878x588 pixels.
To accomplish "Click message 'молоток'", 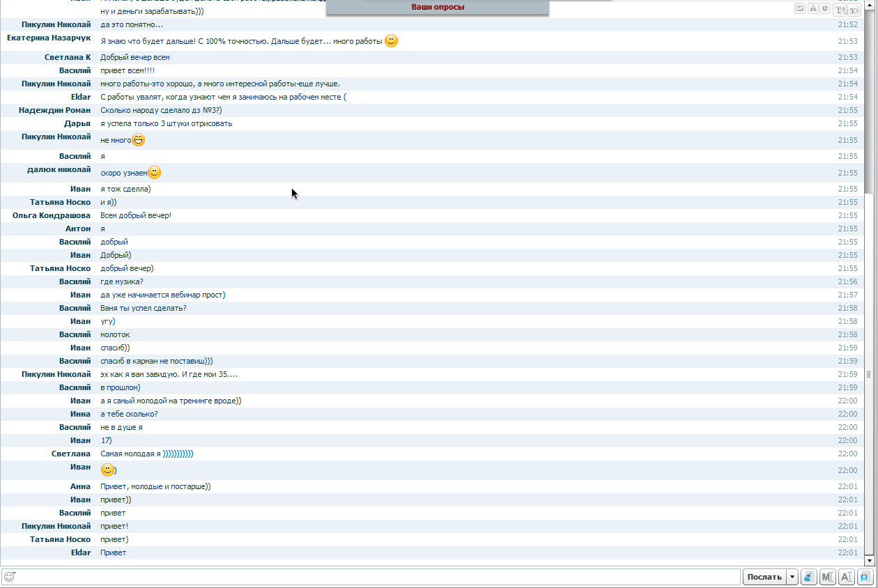I will (x=115, y=334).
